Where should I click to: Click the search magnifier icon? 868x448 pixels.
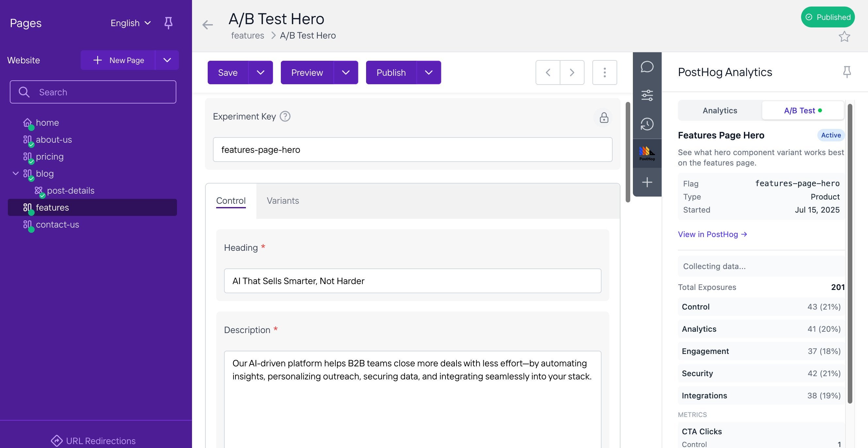(x=24, y=92)
